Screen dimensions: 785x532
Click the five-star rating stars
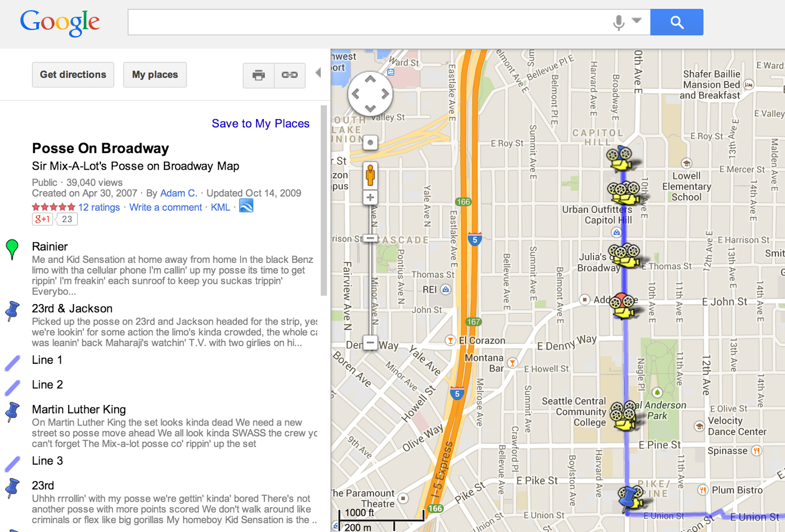[x=53, y=207]
